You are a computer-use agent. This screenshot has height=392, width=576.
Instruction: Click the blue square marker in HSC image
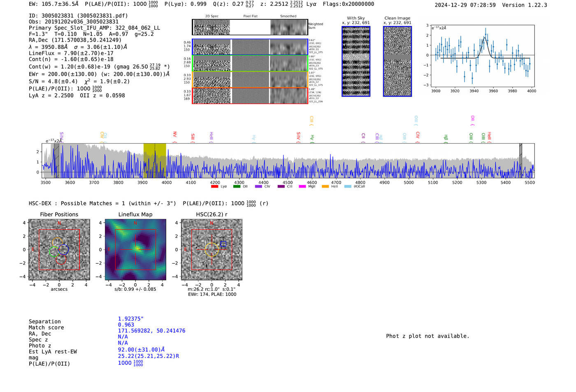[223, 244]
